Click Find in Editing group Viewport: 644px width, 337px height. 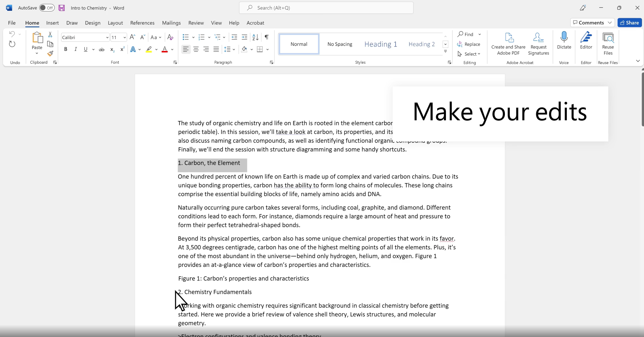click(465, 34)
